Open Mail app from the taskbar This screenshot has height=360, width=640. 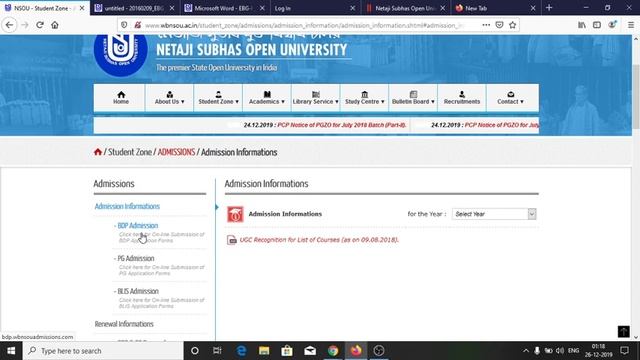click(310, 351)
